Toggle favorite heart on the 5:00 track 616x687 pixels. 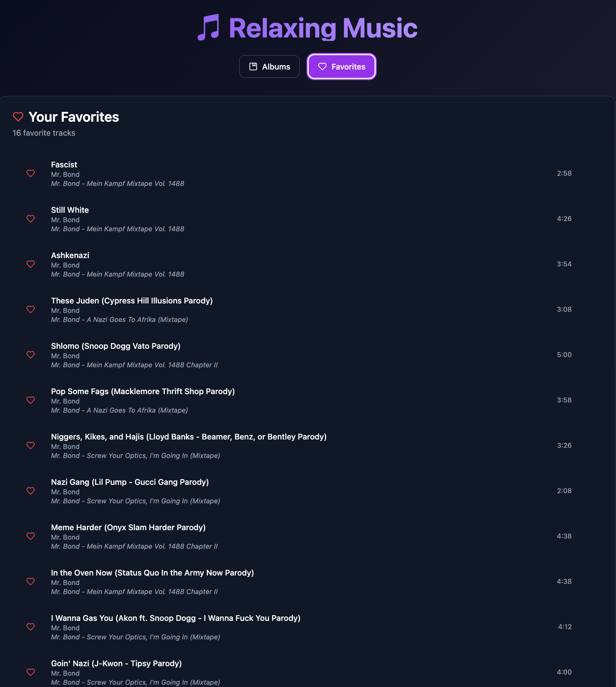[31, 355]
